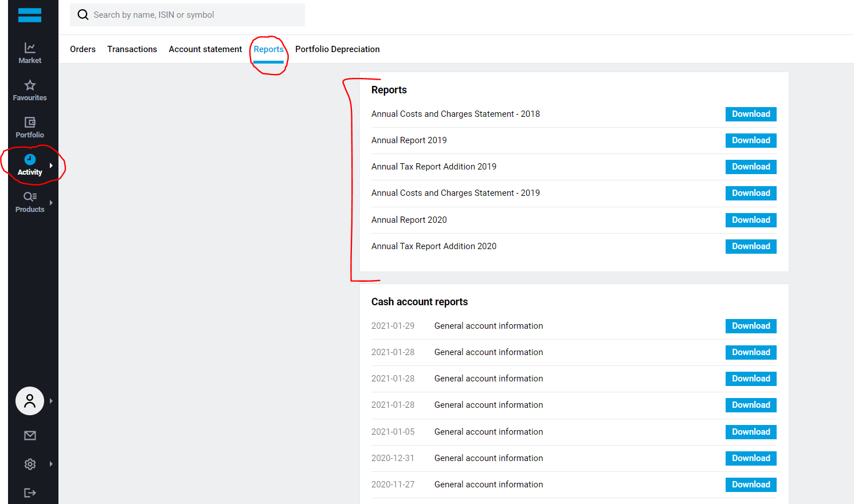Click 'Annual Tax Report Addition 2020' text
The width and height of the screenshot is (854, 504).
[x=434, y=246]
